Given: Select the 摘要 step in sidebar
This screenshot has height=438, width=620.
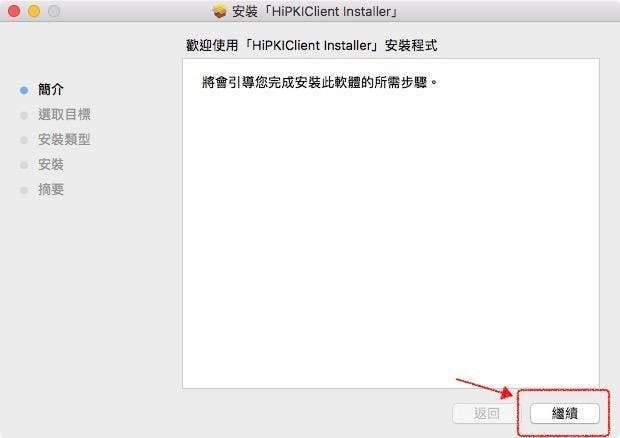Looking at the screenshot, I should 51,190.
